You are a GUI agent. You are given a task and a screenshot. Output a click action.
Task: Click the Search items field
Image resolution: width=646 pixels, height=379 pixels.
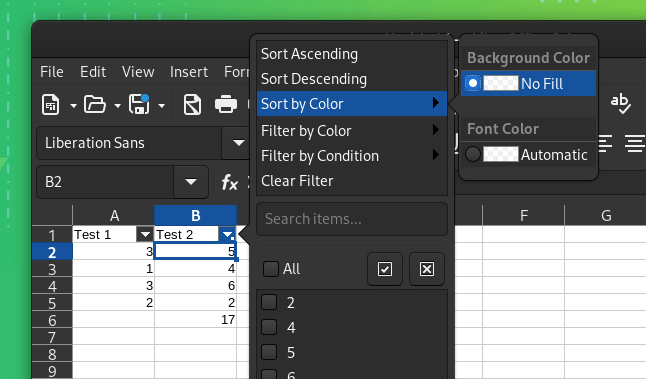pyautogui.click(x=352, y=219)
